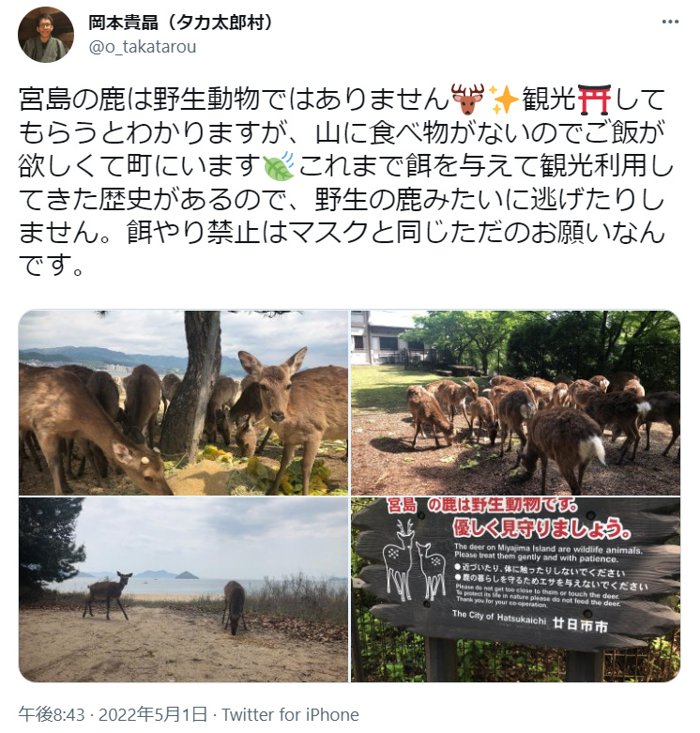Open the photo of deer feeding by tree
This screenshot has width=700, height=733.
tap(184, 403)
